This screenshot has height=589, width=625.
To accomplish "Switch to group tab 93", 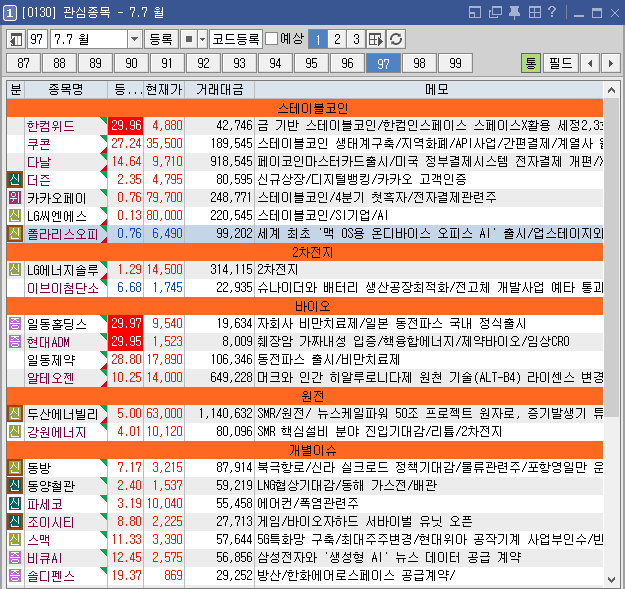I will point(240,63).
